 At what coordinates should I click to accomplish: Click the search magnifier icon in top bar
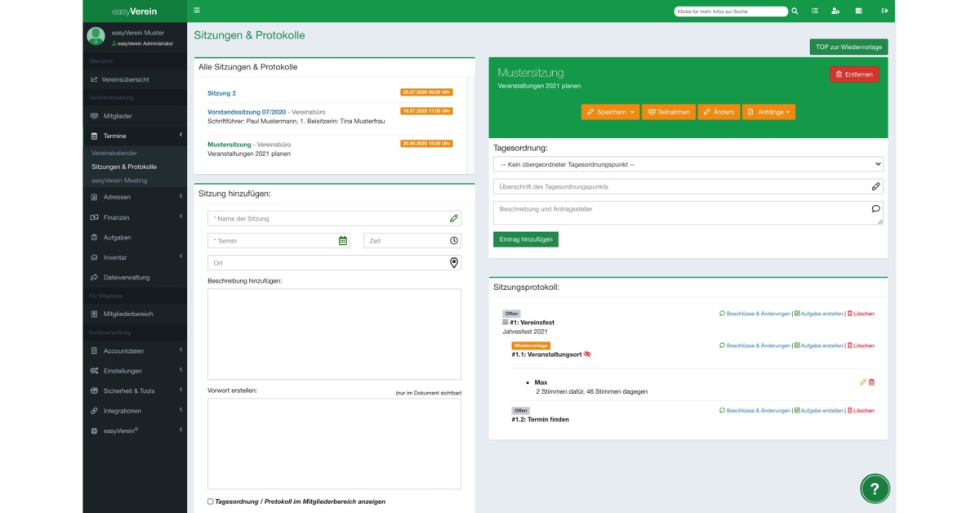click(795, 11)
